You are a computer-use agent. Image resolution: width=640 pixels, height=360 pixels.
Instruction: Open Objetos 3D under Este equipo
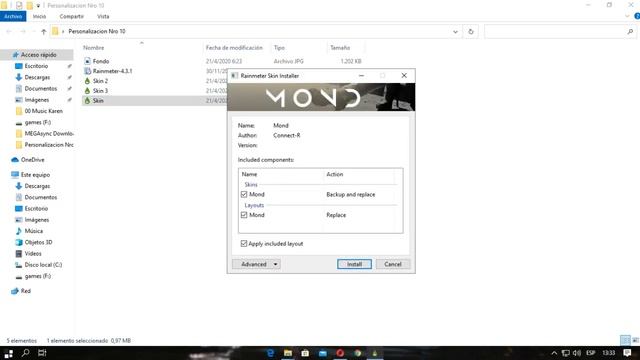pos(38,242)
